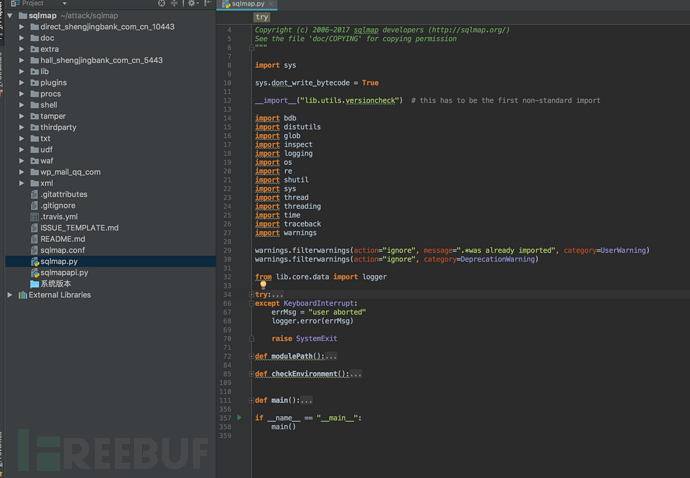Expand the thirdparty folder arrow
This screenshot has height=478, width=690.
pos(21,127)
